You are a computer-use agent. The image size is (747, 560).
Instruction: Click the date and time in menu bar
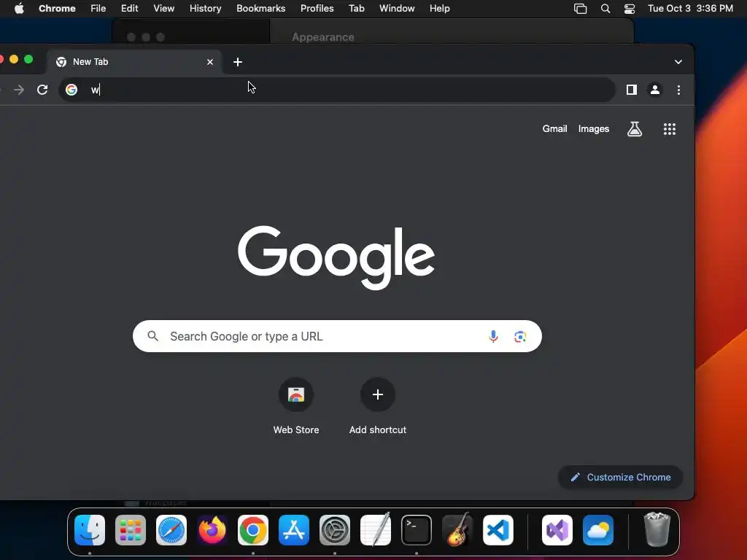[690, 8]
